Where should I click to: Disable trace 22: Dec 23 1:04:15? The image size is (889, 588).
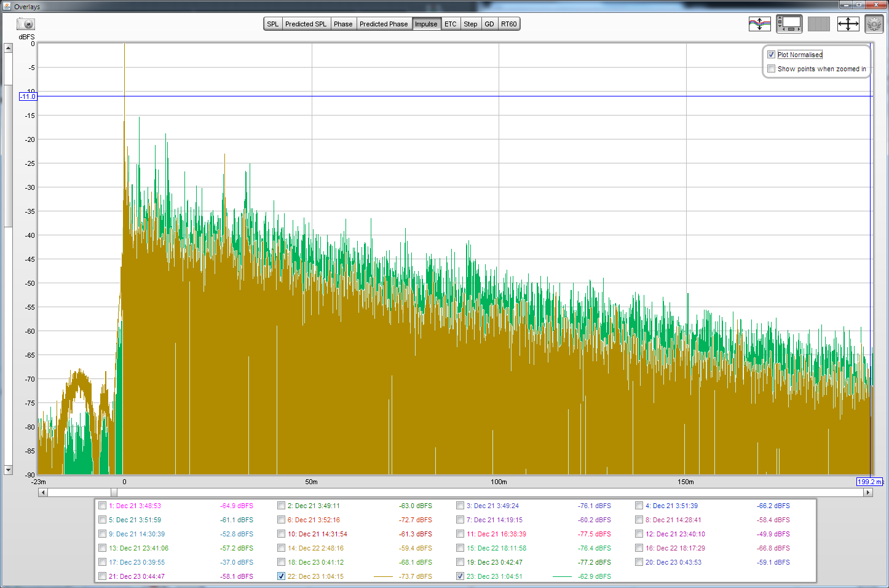pos(281,576)
